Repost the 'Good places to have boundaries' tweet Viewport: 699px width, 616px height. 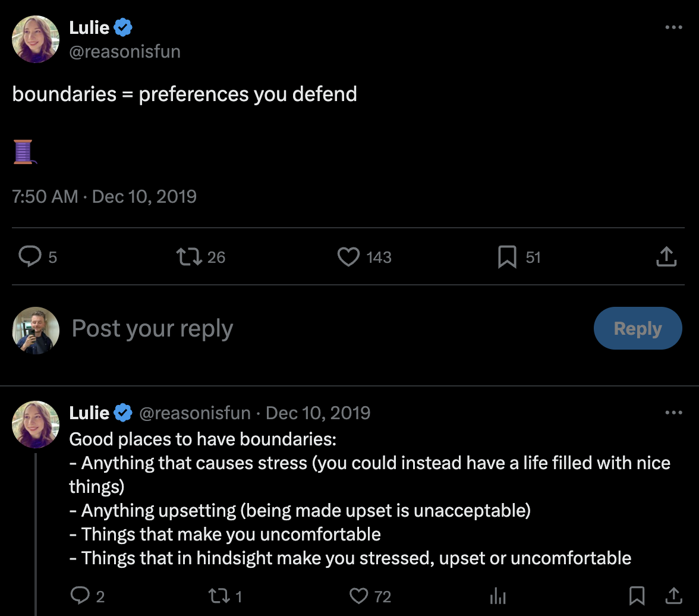coord(219,596)
